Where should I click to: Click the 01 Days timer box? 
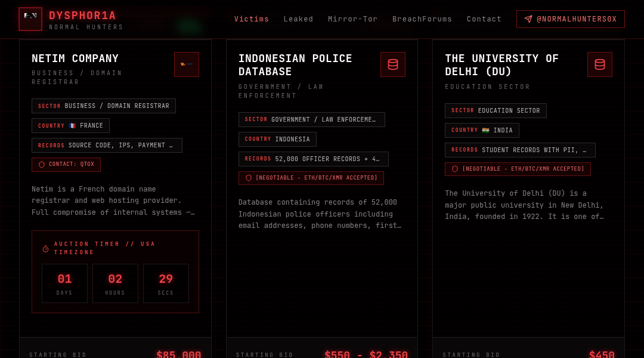[x=64, y=283]
